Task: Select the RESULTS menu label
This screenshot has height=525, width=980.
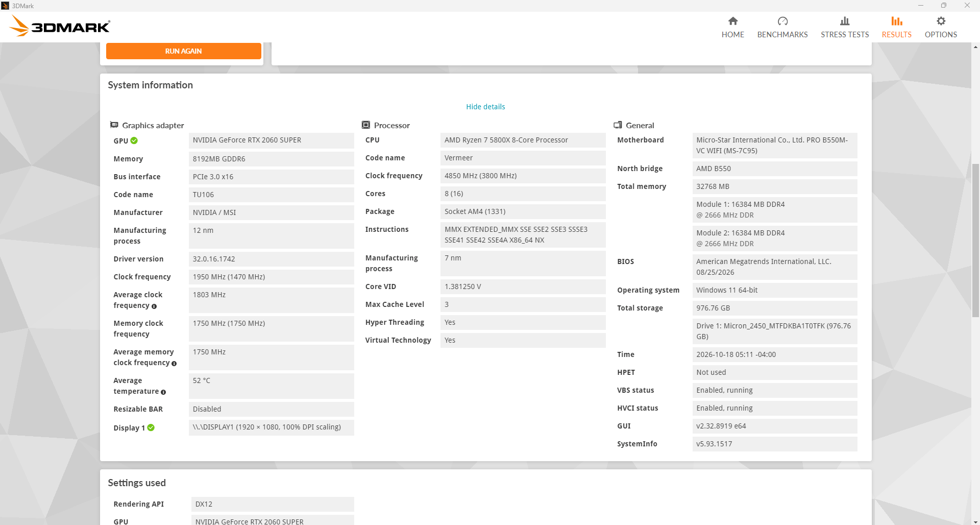Action: [x=897, y=35]
